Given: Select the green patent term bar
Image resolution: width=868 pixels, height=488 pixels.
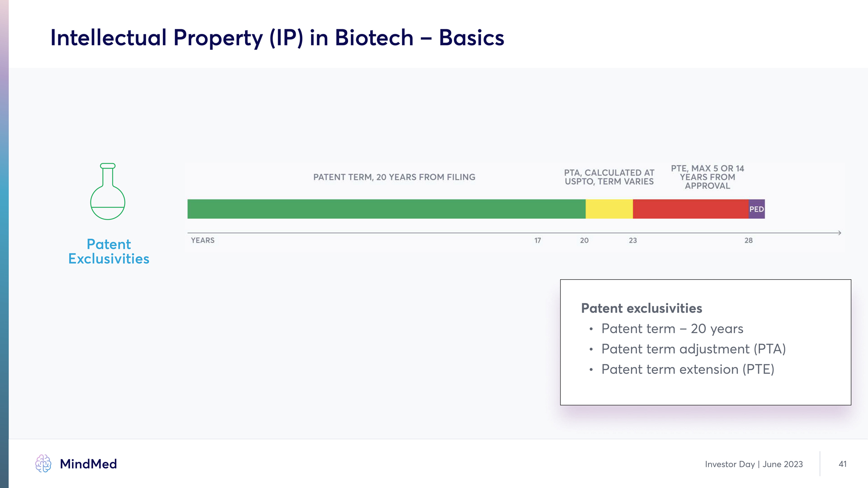Looking at the screenshot, I should pos(387,209).
